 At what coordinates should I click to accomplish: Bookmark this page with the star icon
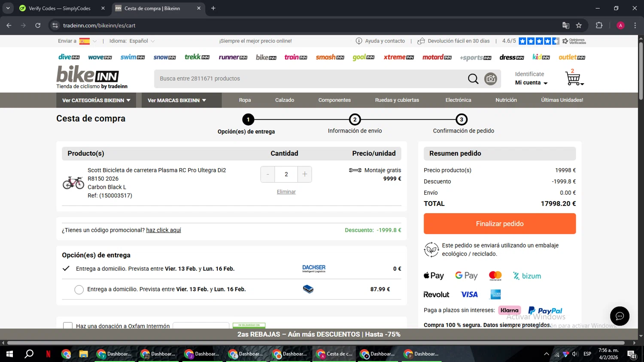coord(579,25)
